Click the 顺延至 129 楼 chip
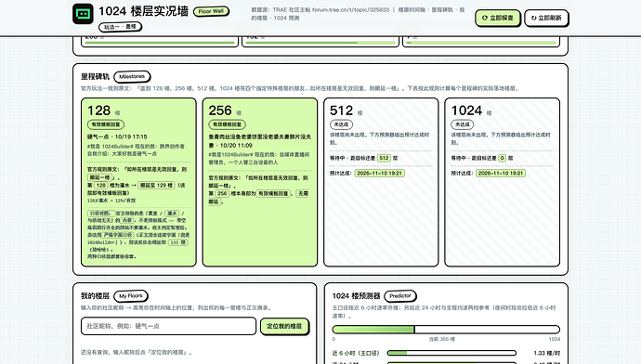641x364 pixels. [x=157, y=186]
